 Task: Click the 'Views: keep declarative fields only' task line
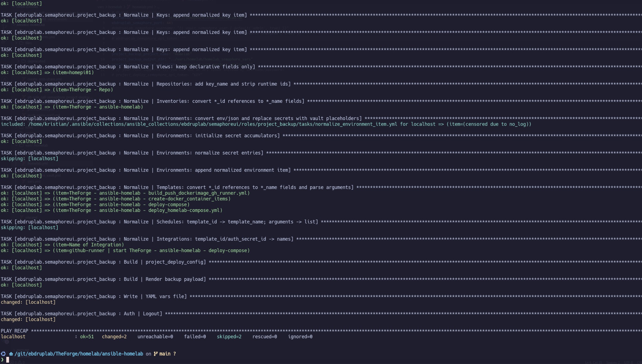tap(321, 66)
